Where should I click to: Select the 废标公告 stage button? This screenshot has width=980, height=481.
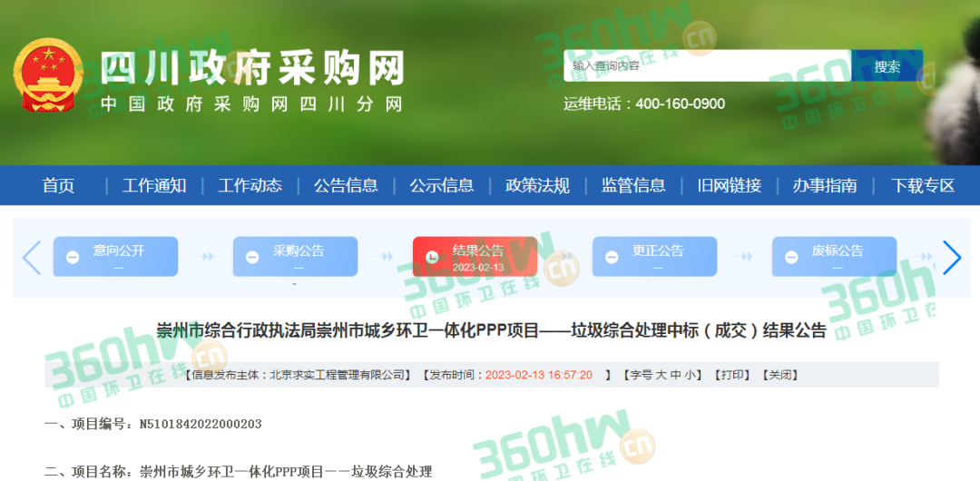(x=835, y=257)
